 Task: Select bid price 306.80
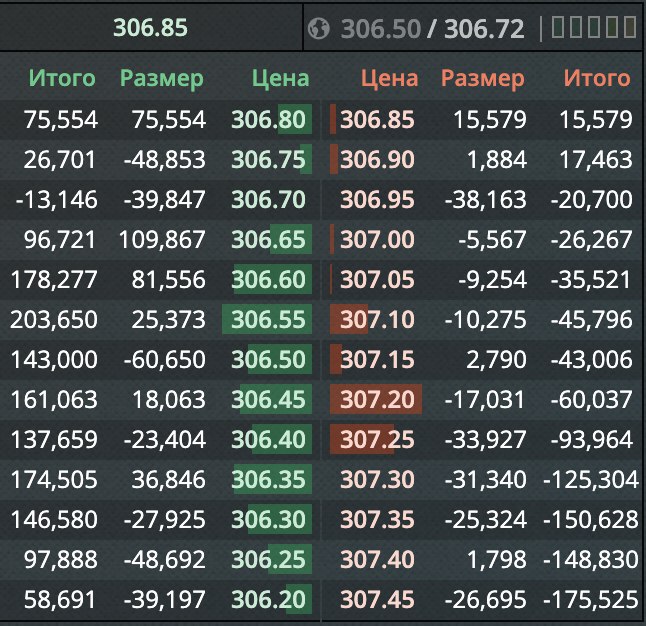tap(268, 120)
